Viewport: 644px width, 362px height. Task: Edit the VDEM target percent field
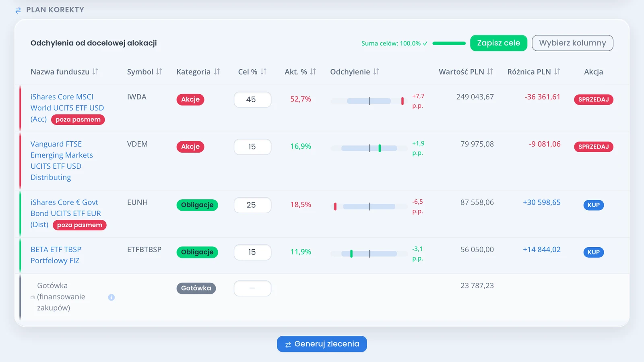point(252,147)
